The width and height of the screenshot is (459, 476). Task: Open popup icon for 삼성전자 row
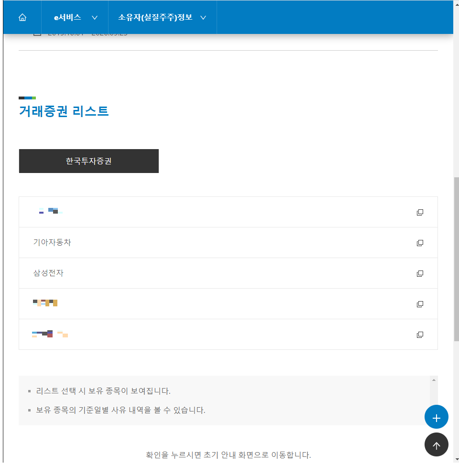420,273
